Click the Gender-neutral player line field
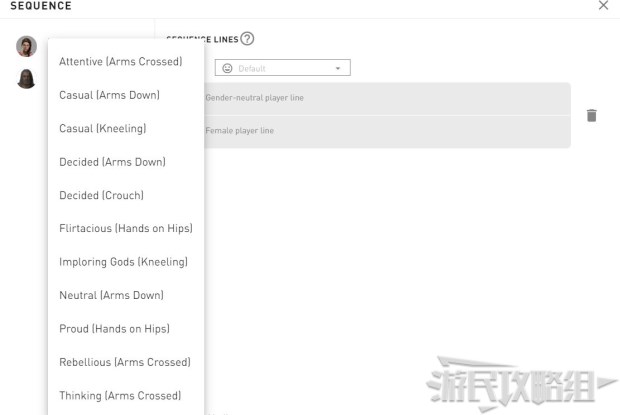The height and width of the screenshot is (415, 620). click(387, 98)
